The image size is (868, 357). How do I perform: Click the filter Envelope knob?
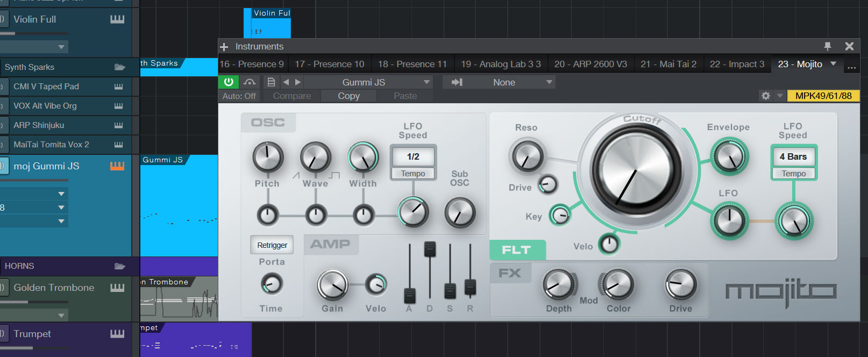pyautogui.click(x=730, y=156)
